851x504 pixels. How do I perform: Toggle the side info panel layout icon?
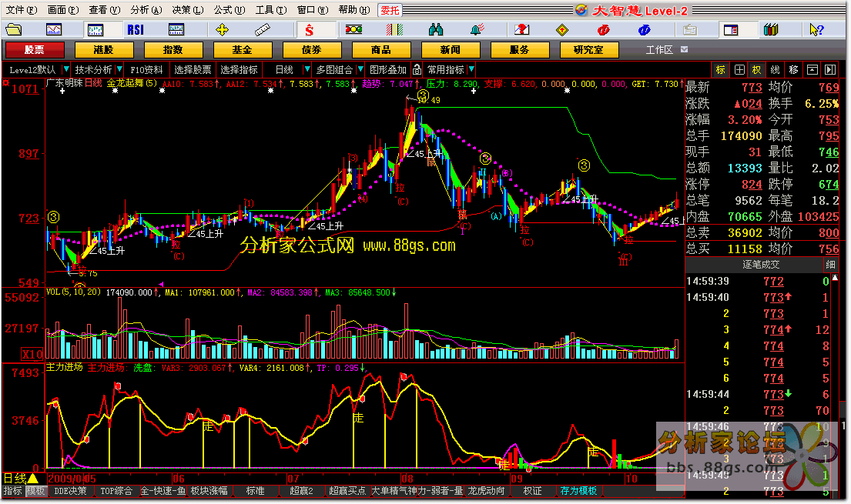coord(731,29)
